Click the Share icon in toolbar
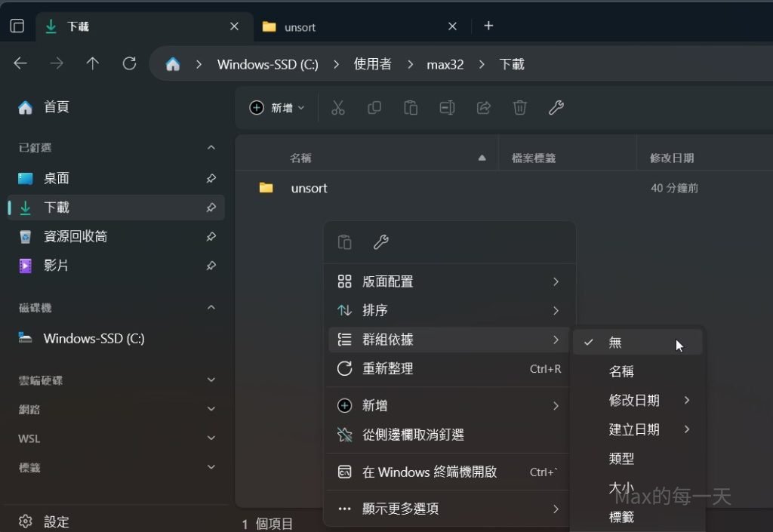This screenshot has height=532, width=773. [x=483, y=108]
